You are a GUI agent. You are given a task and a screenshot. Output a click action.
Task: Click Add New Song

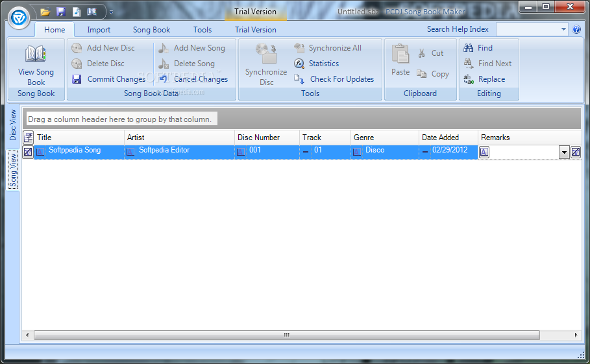(x=192, y=48)
